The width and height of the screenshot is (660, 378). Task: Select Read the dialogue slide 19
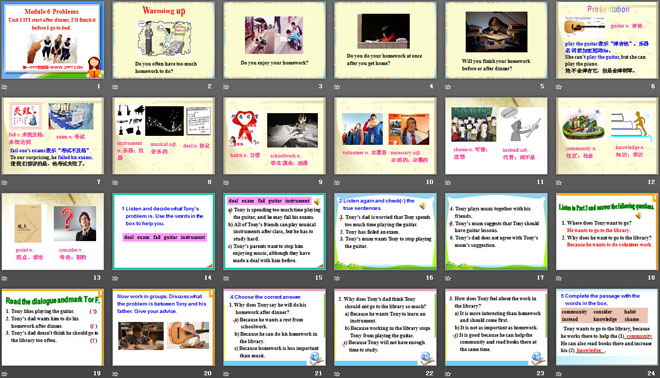pos(53,327)
